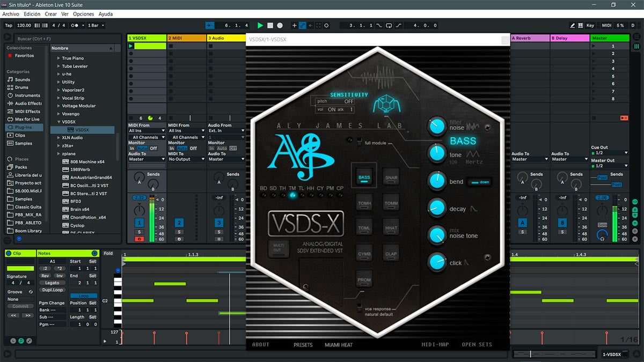The width and height of the screenshot is (644, 362).
Task: Set 2 MIDI monitor to In
Action: coord(172,148)
